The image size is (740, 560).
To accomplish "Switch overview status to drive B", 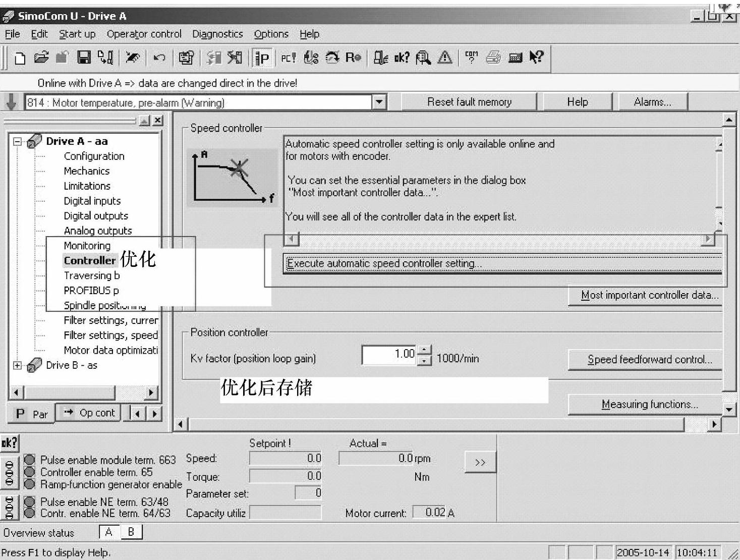I will [x=131, y=532].
